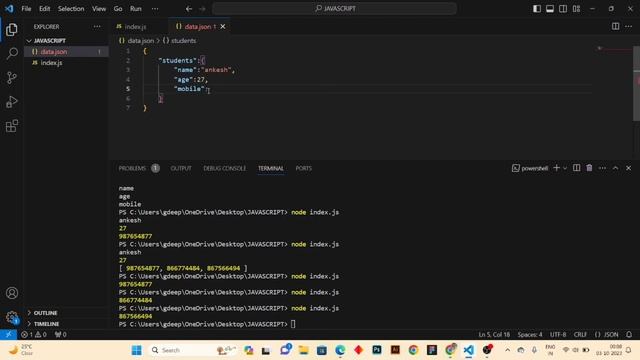Viewport: 640px width, 360px height.
Task: Open the Output panel tab
Action: (181, 168)
